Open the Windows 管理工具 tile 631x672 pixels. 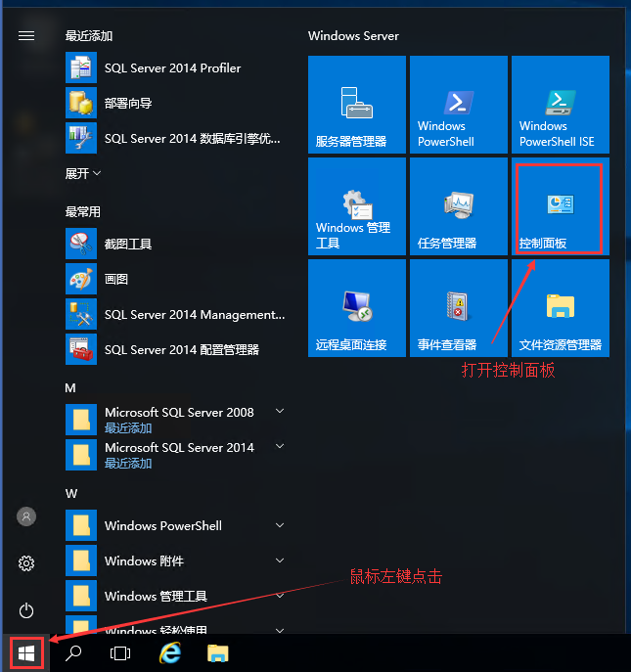pos(357,206)
